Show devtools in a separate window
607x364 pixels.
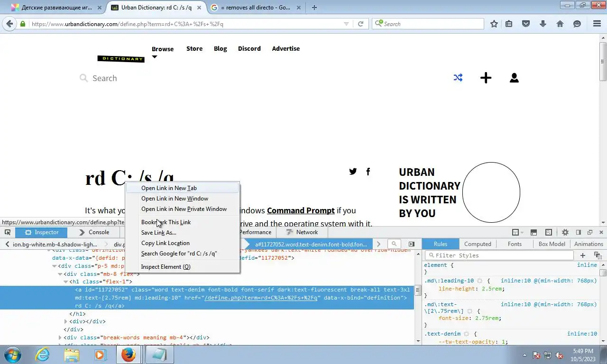click(590, 232)
